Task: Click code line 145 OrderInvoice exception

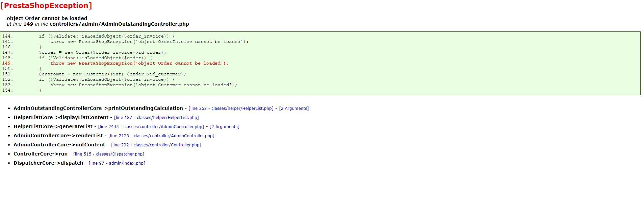Action: pos(149,42)
